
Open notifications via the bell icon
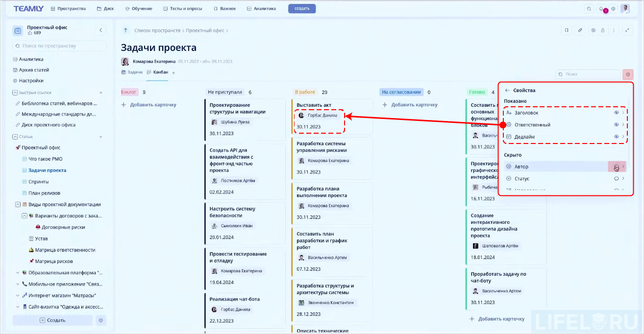coord(602,8)
